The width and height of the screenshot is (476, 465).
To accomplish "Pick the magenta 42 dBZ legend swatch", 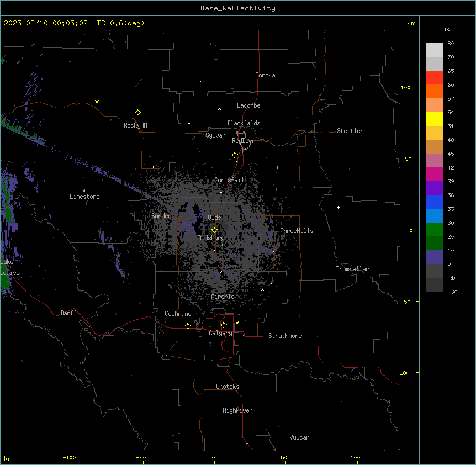I will 434,174.
